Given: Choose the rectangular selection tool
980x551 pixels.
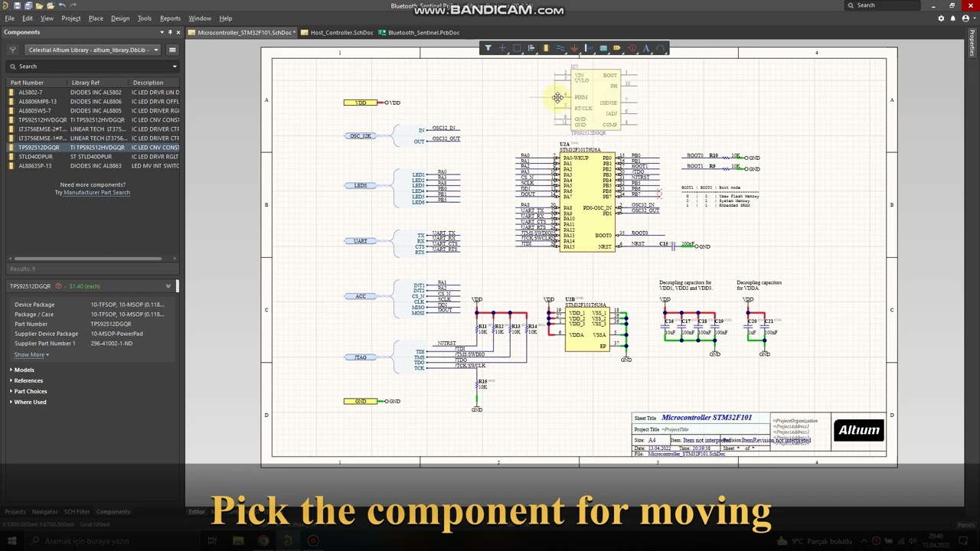Looking at the screenshot, I should click(x=517, y=48).
